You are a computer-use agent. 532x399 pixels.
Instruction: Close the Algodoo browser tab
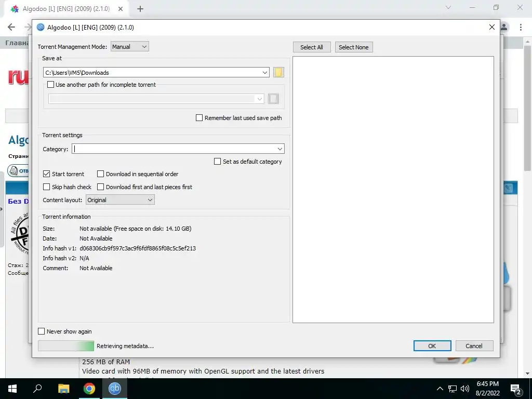pyautogui.click(x=121, y=9)
